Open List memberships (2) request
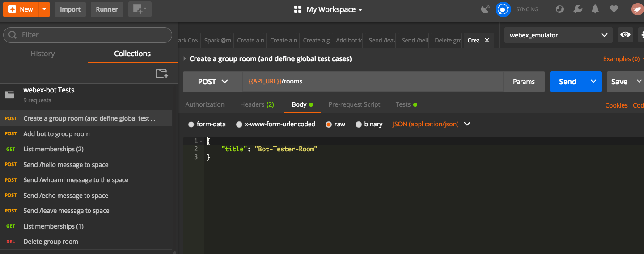This screenshot has width=644, height=254. 86,149
